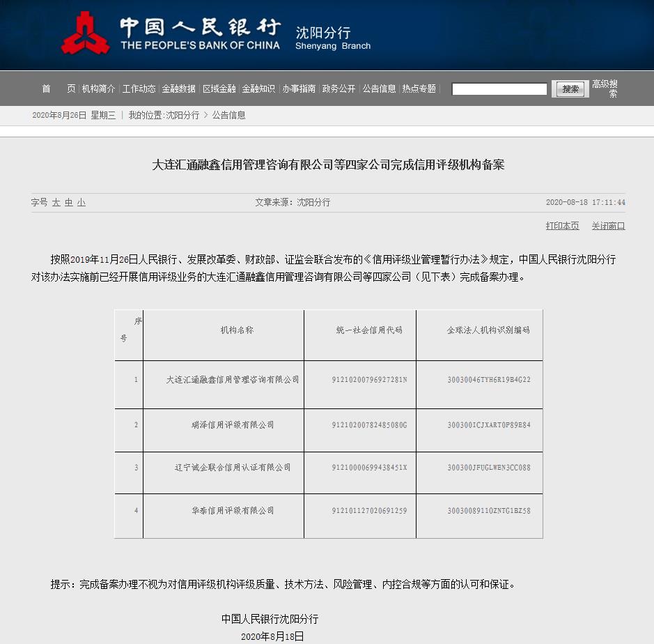Click LEI code 300300JFUGLWEN3CC088

(489, 468)
